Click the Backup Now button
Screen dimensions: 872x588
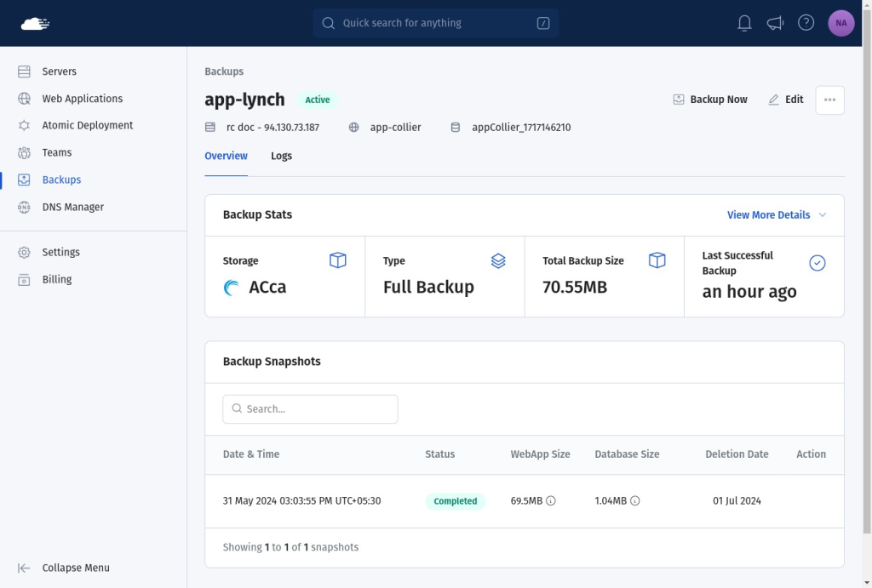click(x=710, y=100)
